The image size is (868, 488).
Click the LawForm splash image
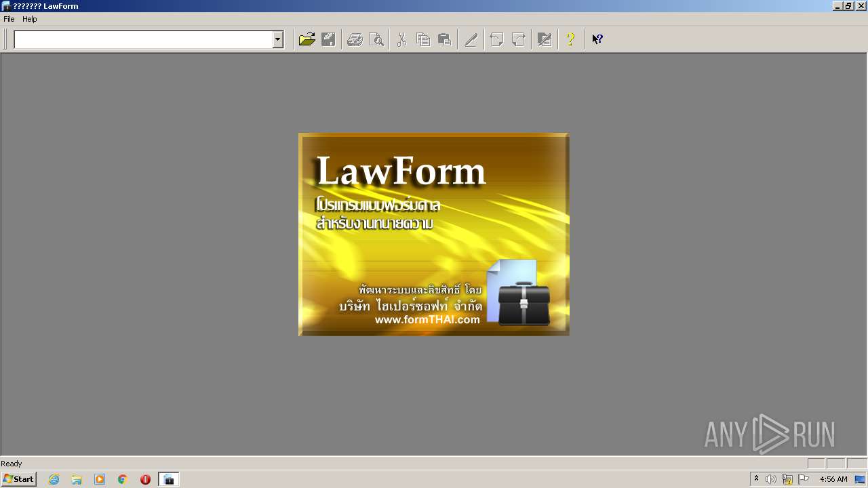pos(434,235)
